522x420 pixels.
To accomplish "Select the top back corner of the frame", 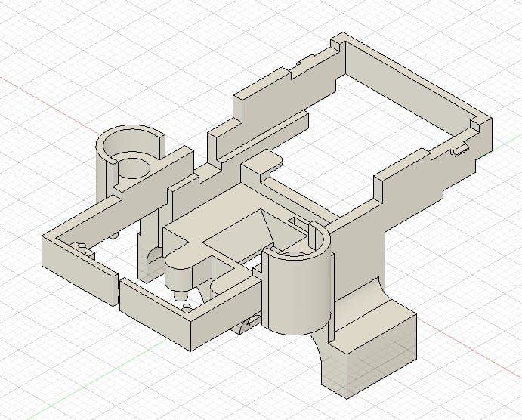I will click(x=342, y=37).
